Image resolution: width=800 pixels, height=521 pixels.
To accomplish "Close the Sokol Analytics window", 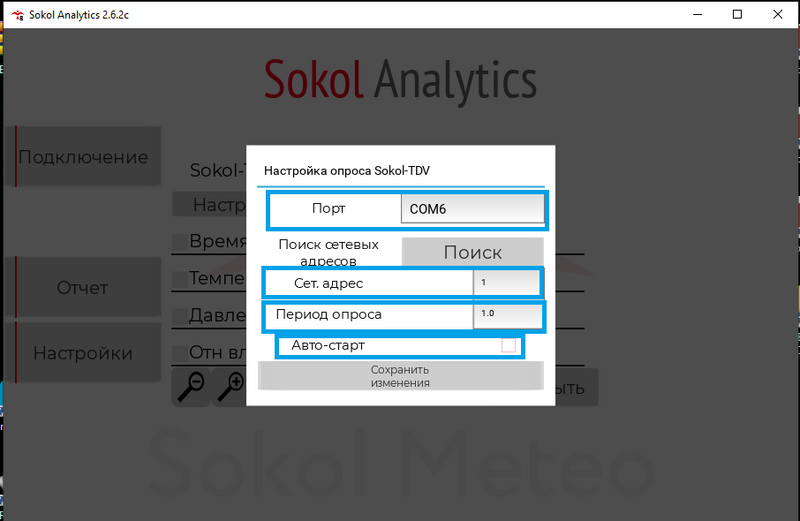I will click(778, 14).
